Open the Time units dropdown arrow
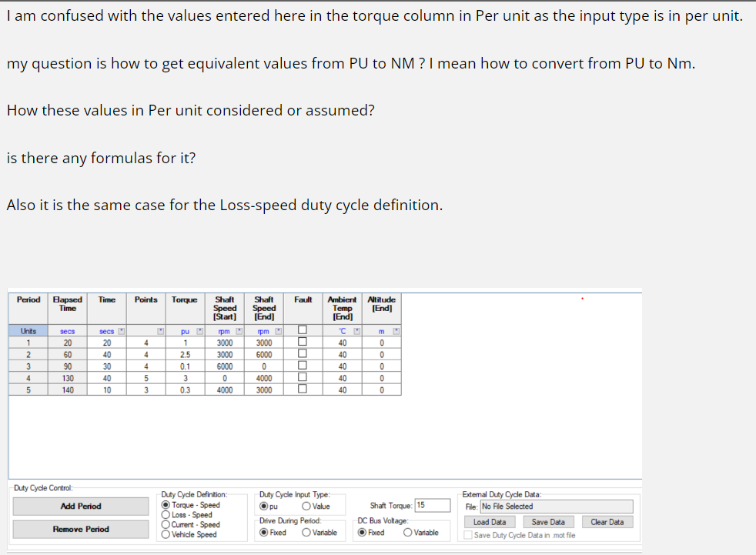Image resolution: width=756 pixels, height=555 pixels. [x=122, y=331]
